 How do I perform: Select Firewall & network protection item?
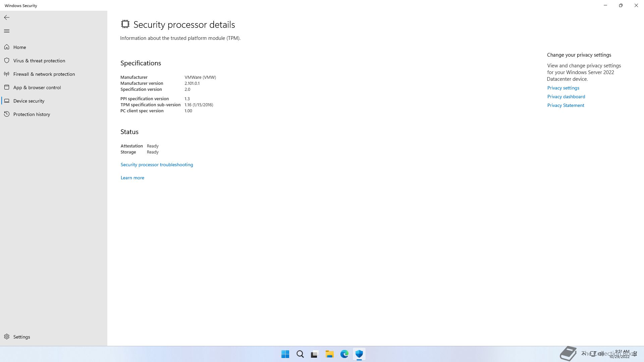(44, 74)
